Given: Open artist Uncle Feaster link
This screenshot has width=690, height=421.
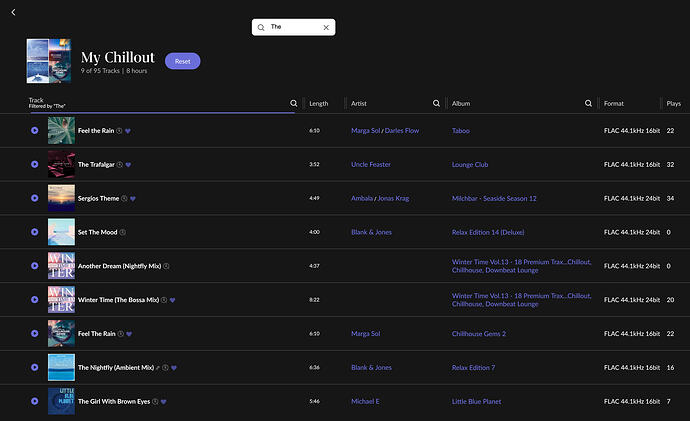Looking at the screenshot, I should tap(371, 164).
